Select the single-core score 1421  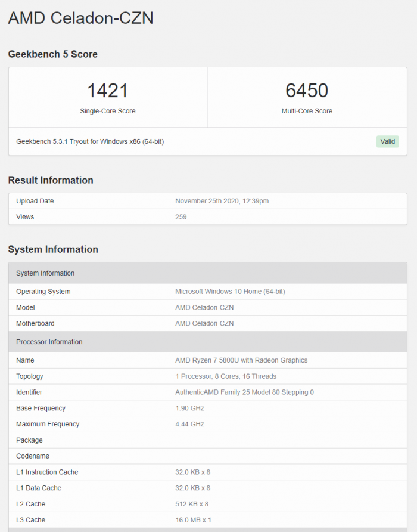(108, 91)
